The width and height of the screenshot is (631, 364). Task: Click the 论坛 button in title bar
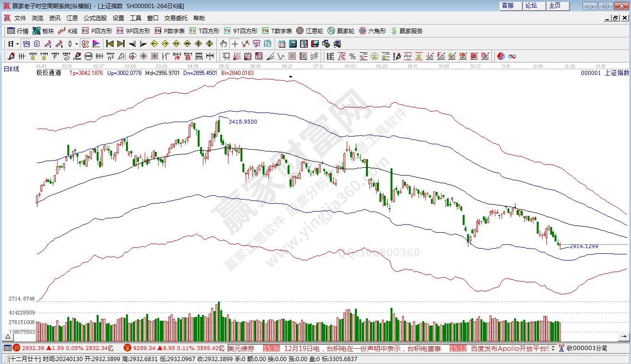coord(531,6)
